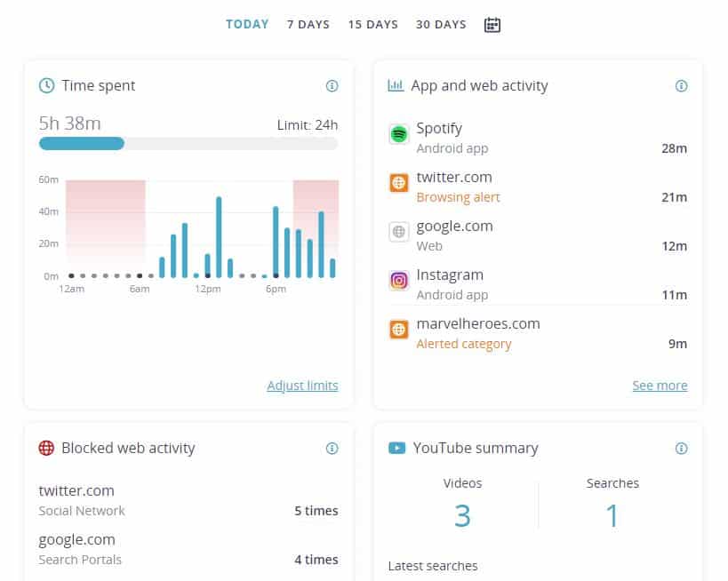Click App and web activity info icon
This screenshot has width=728, height=581.
point(681,86)
